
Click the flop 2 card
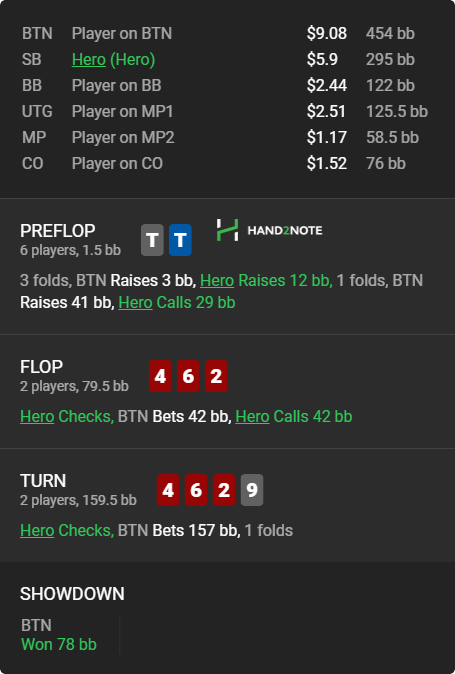click(216, 376)
